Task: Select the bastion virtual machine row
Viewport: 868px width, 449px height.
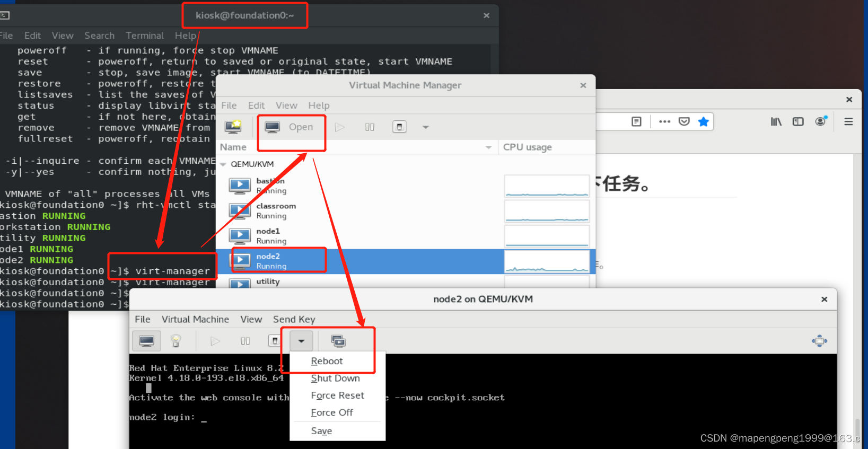Action: coord(406,186)
